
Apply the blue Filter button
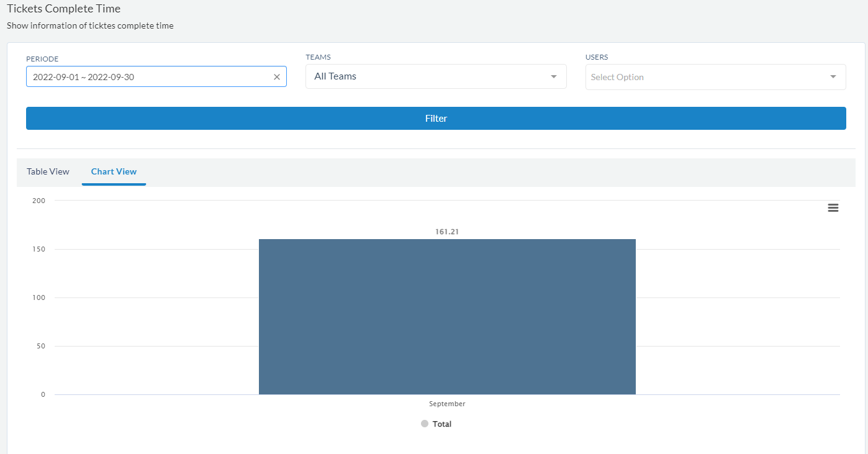click(x=436, y=118)
